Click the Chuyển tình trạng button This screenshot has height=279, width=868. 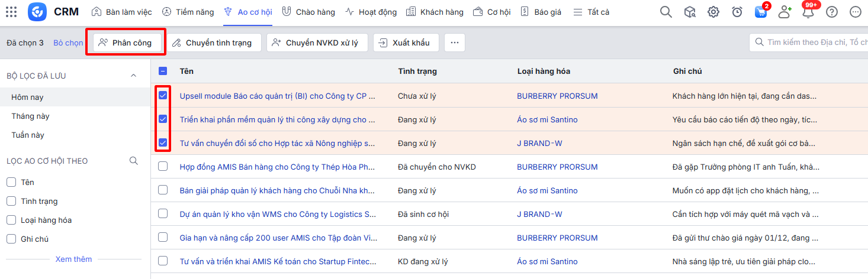[x=213, y=43]
